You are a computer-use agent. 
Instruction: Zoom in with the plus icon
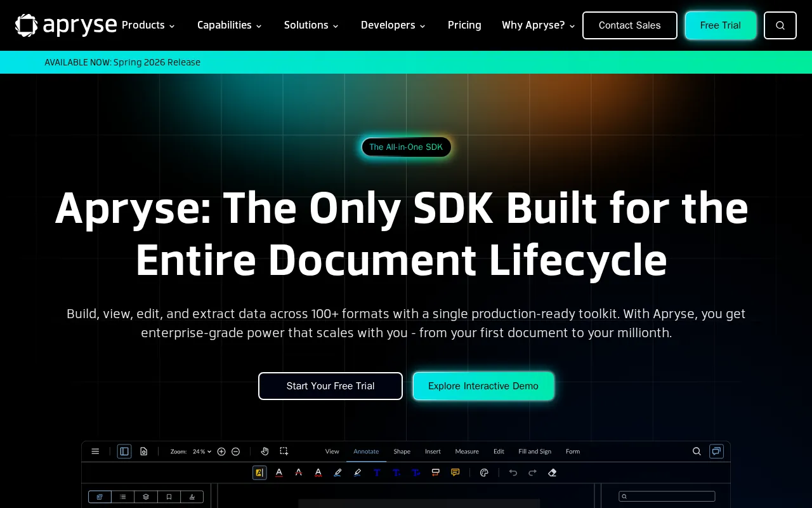click(221, 451)
